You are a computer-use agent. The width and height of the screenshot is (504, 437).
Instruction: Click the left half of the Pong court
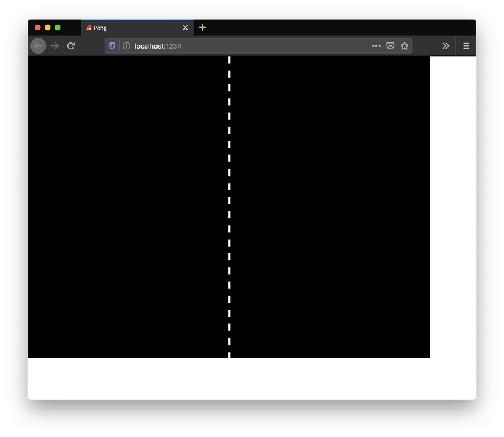click(x=126, y=208)
